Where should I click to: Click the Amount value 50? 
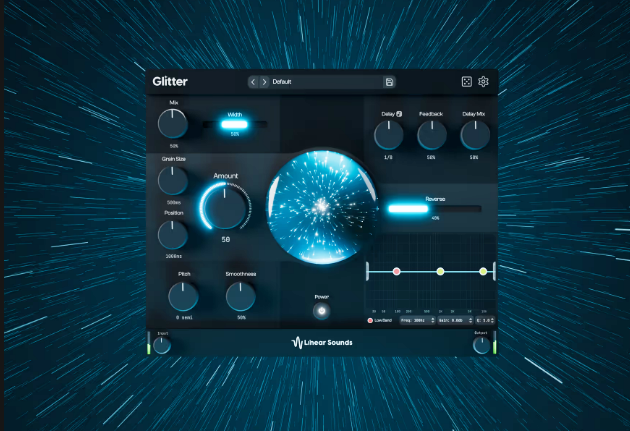coord(226,239)
